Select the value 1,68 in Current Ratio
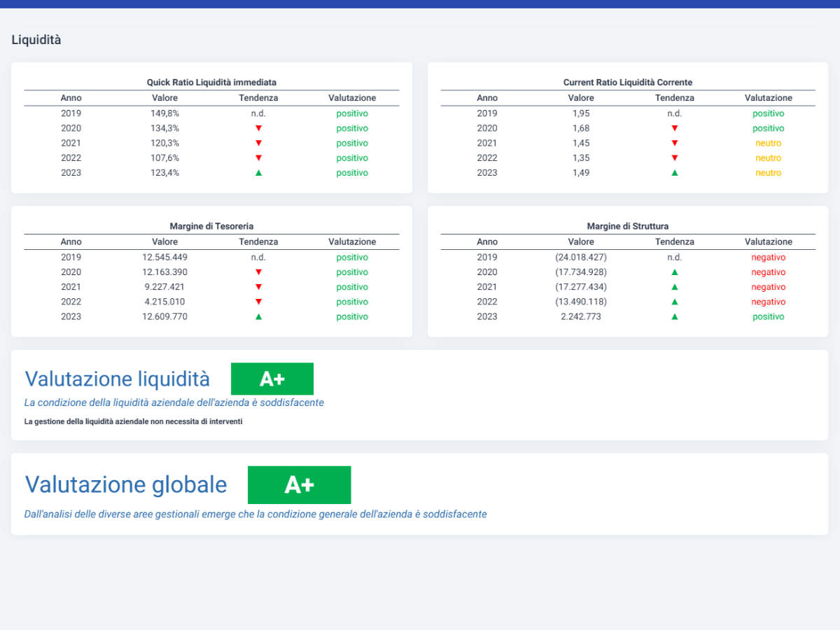Screen dimensions: 840x630 click(x=581, y=128)
